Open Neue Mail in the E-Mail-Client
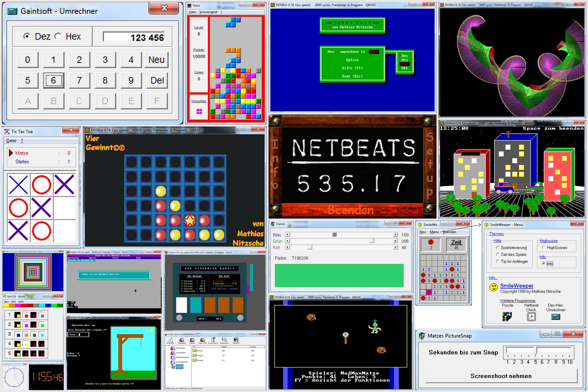588x392 pixels. [x=170, y=340]
